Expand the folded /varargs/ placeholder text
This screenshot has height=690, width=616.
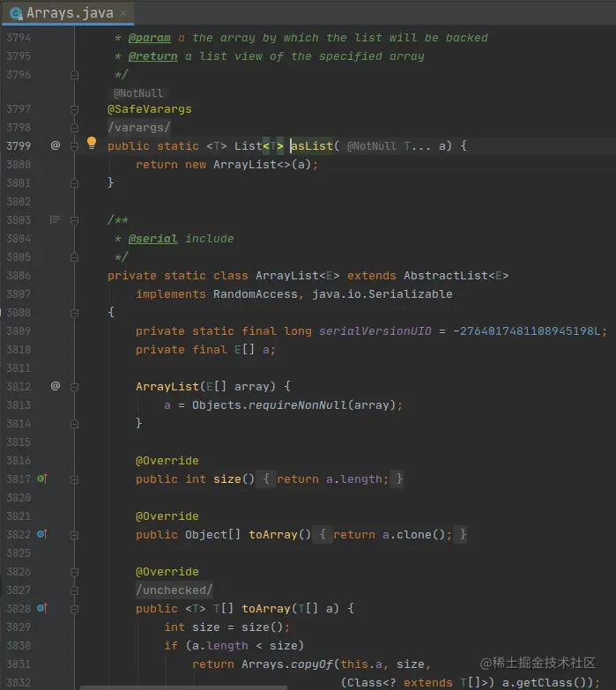click(138, 128)
